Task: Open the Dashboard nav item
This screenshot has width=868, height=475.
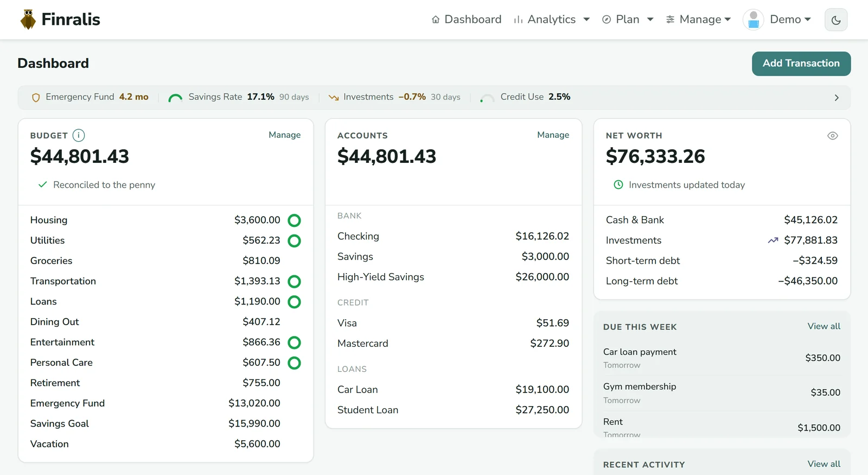Action: pos(467,20)
